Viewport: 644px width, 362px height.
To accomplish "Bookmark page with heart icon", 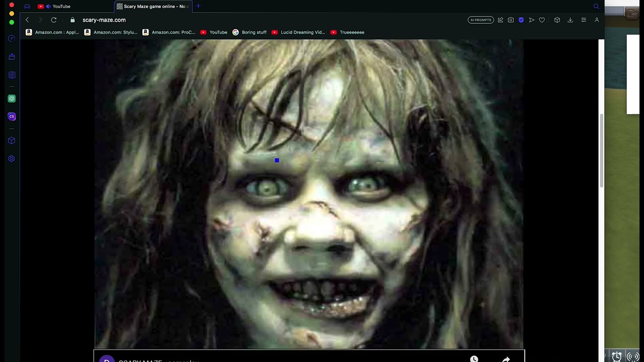I will tap(542, 20).
